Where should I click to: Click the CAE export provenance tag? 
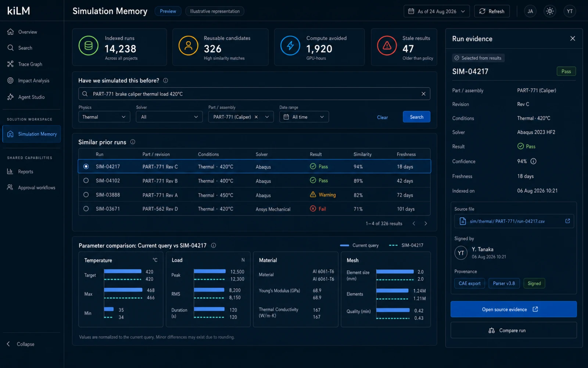tap(470, 283)
